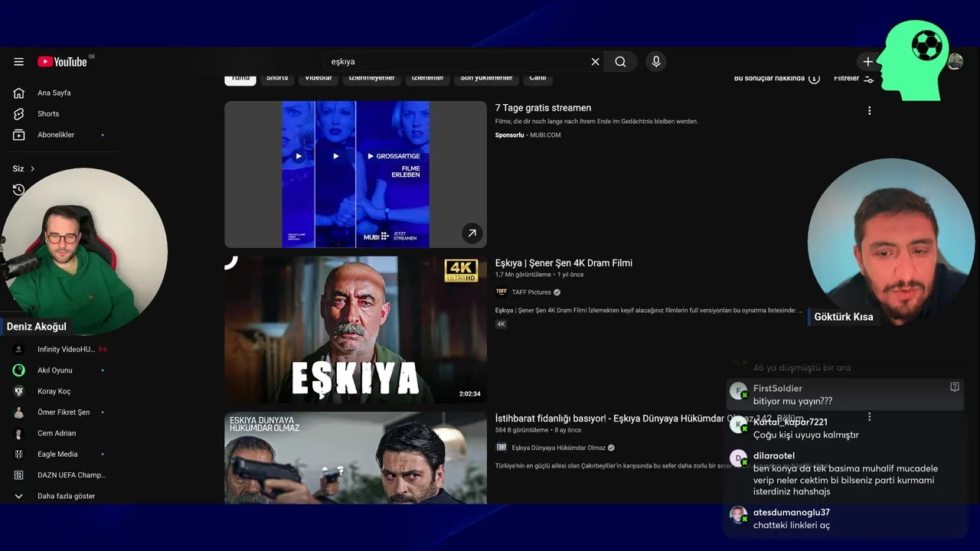Select the Canlı filter chip
Image resolution: width=980 pixels, height=551 pixels.
pos(538,78)
